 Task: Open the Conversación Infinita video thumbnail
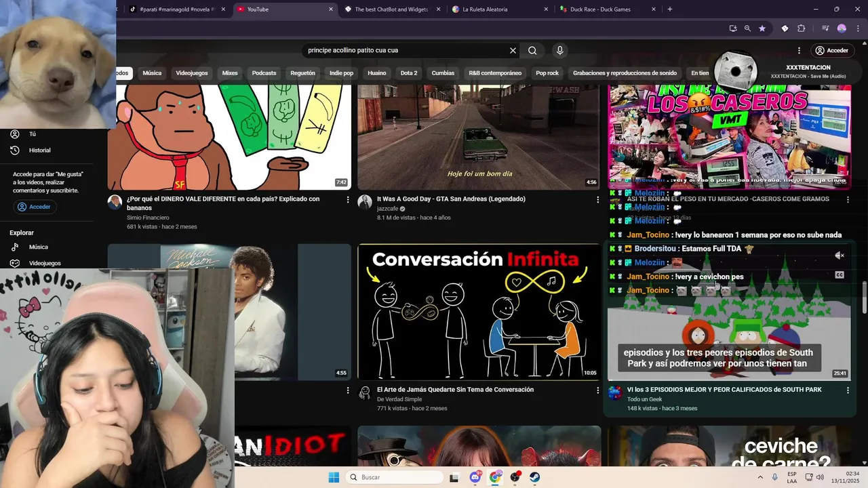click(479, 312)
